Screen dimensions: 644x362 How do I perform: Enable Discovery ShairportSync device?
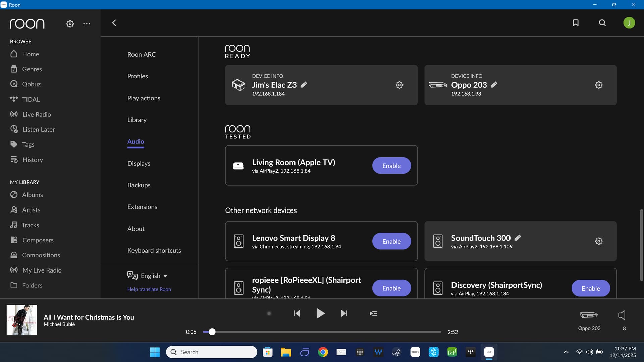(x=590, y=288)
